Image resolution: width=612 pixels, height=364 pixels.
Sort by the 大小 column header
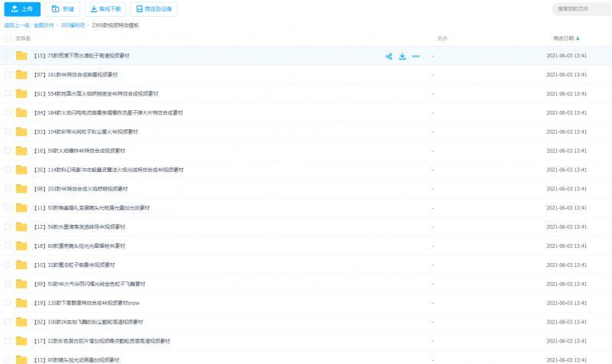(x=442, y=39)
